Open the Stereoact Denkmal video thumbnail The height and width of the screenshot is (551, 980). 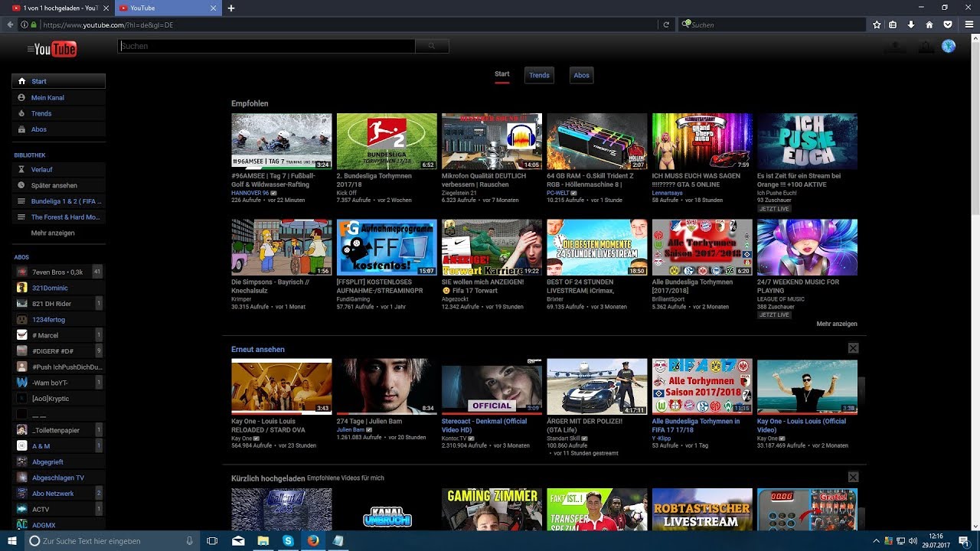492,386
